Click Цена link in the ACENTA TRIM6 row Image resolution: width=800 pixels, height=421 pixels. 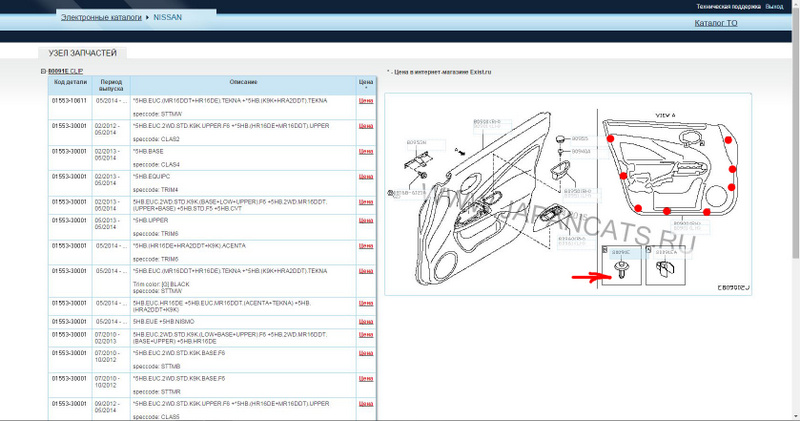point(366,246)
